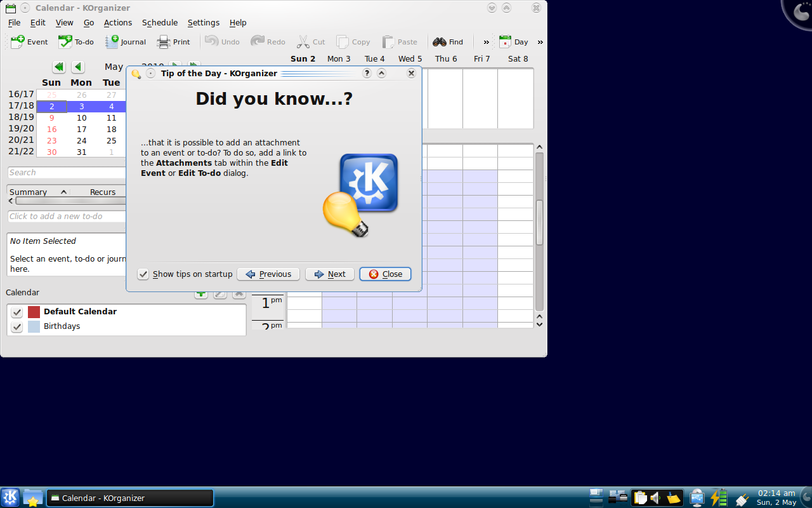This screenshot has height=508, width=812.
Task: Open the Actions menu
Action: coord(118,22)
